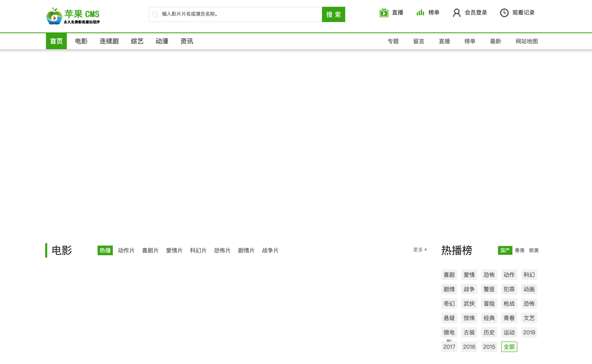Open the 榜单 bar-chart icon in header
Viewport: 592px width, 364px height.
point(420,13)
